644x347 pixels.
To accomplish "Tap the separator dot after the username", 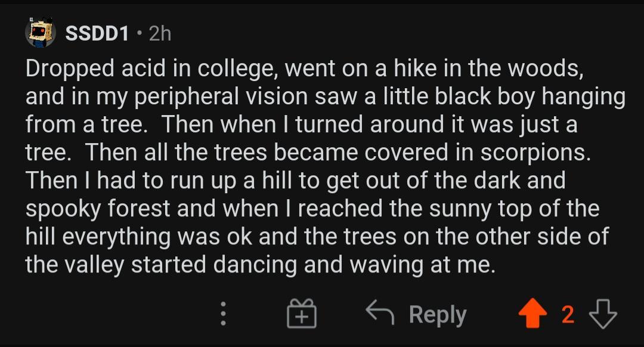I will (138, 34).
